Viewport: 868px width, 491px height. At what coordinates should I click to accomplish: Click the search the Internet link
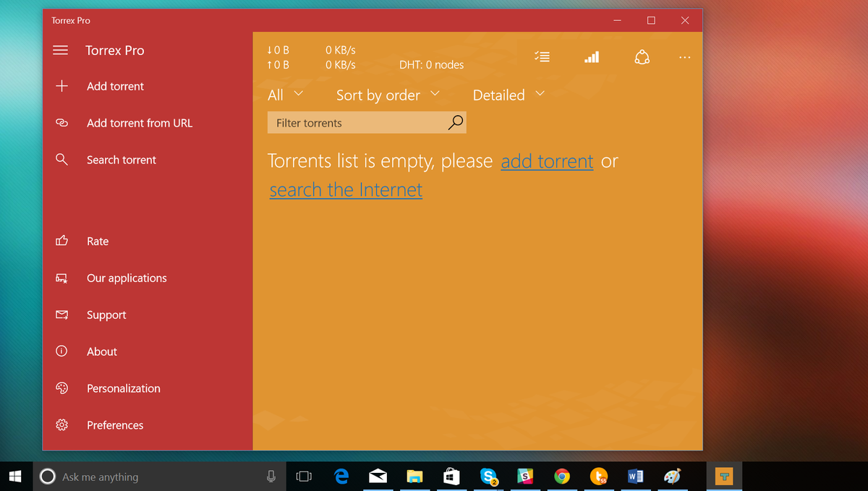point(346,189)
